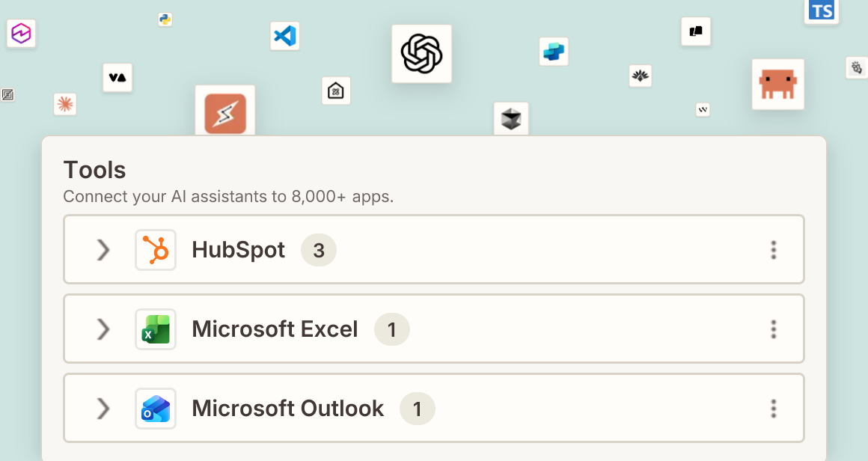This screenshot has width=868, height=461.
Task: Click the HubSpot label
Action: [x=238, y=250]
